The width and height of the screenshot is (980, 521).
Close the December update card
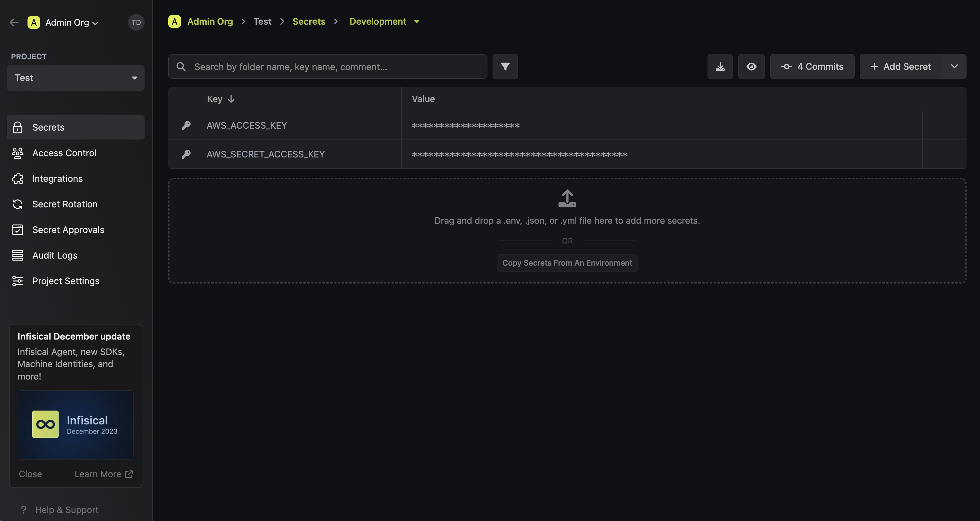pos(30,474)
